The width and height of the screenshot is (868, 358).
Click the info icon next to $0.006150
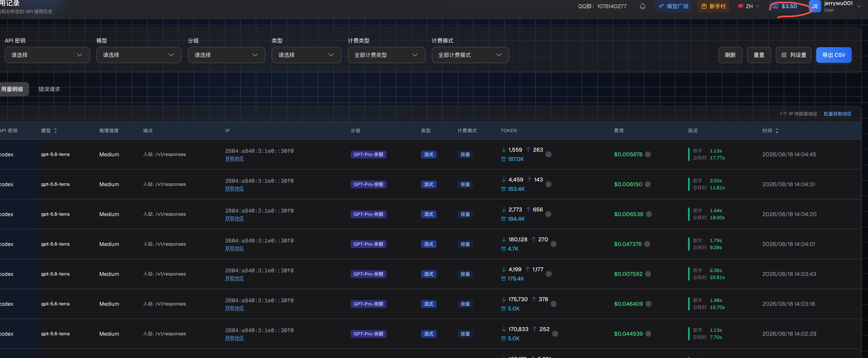647,184
